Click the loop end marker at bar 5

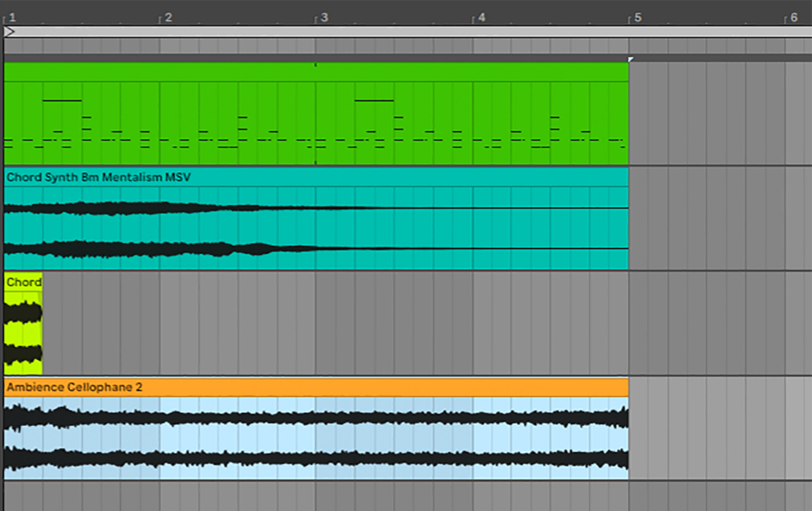click(x=631, y=60)
